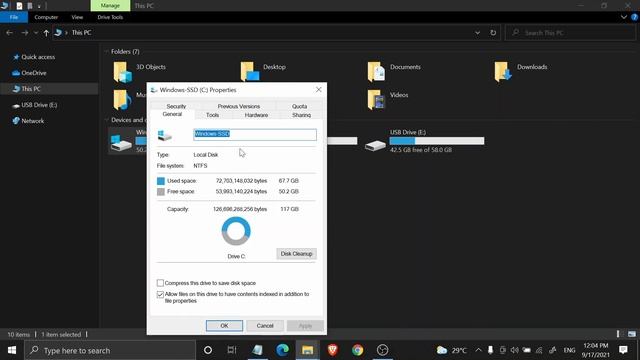Screen dimensions: 640x360
Task: Open the View ribbon tab
Action: point(77,17)
